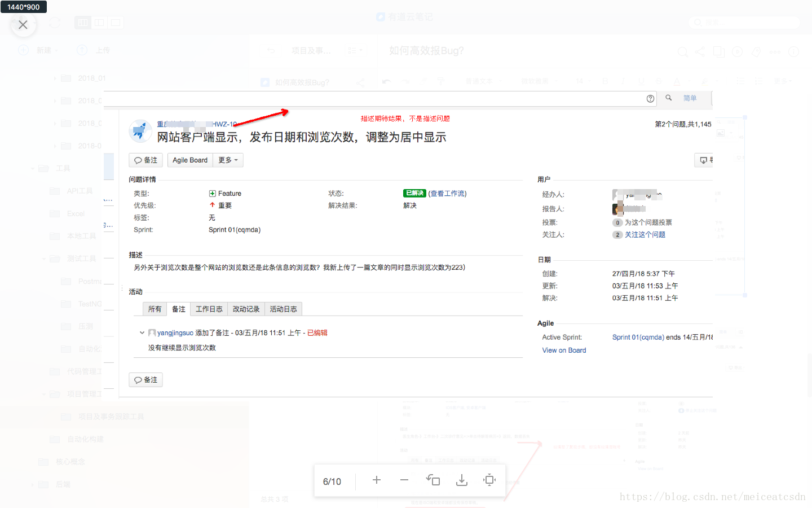
Task: Collapse the yangjingsuo comment chevron
Action: [x=142, y=333]
